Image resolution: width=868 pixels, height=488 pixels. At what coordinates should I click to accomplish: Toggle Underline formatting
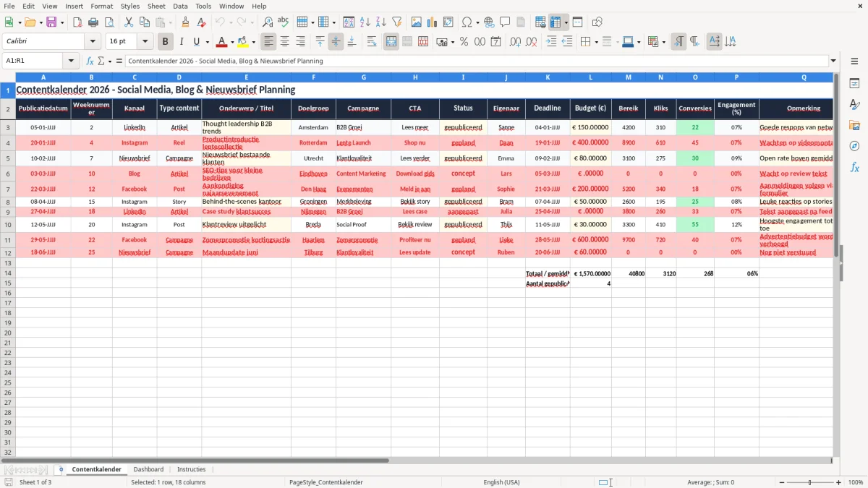[x=197, y=42]
